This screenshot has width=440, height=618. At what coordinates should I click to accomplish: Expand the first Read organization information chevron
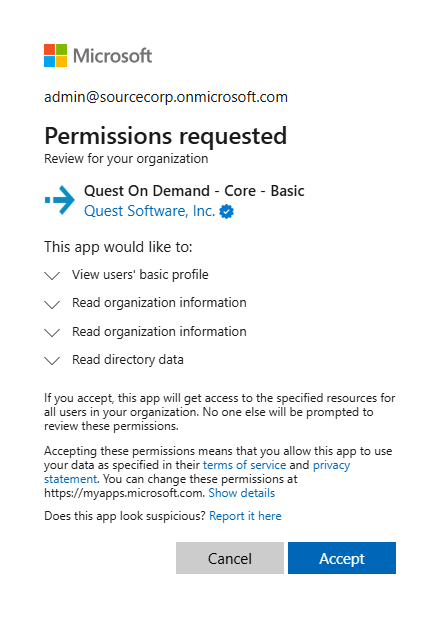coord(52,304)
